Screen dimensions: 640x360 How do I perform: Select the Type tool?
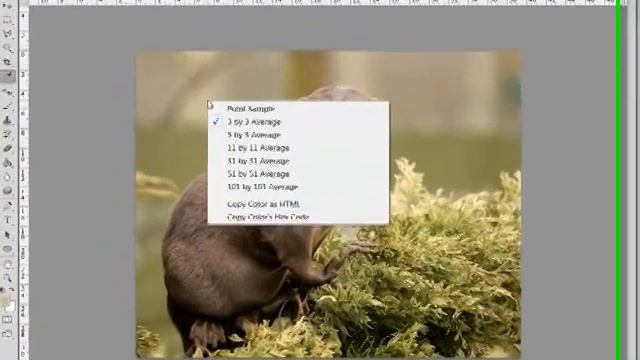pos(7,220)
